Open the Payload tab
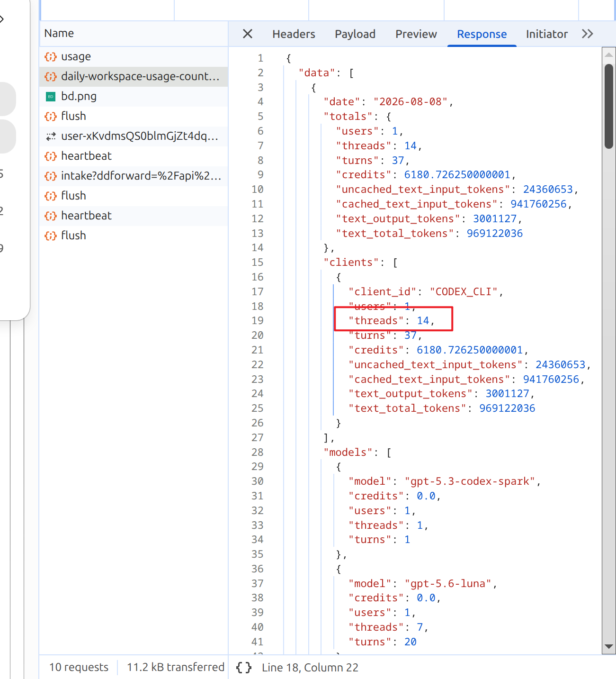The height and width of the screenshot is (679, 616). (355, 34)
